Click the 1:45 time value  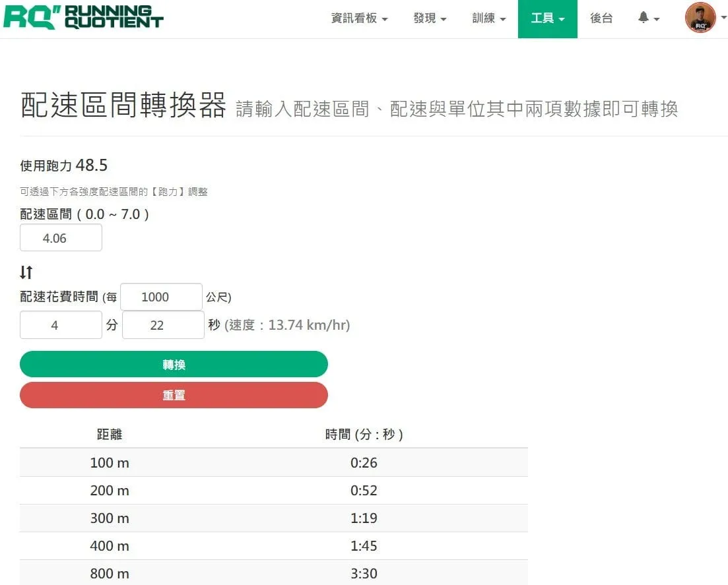364,545
